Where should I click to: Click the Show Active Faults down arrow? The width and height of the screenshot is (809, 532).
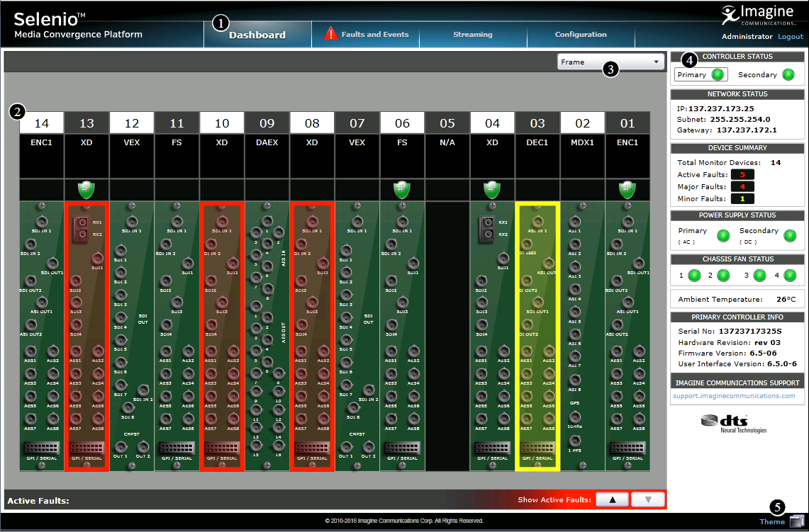pyautogui.click(x=648, y=499)
